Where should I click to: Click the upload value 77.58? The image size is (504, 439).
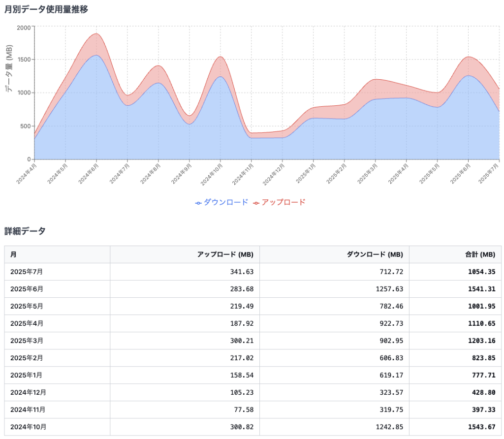point(244,410)
